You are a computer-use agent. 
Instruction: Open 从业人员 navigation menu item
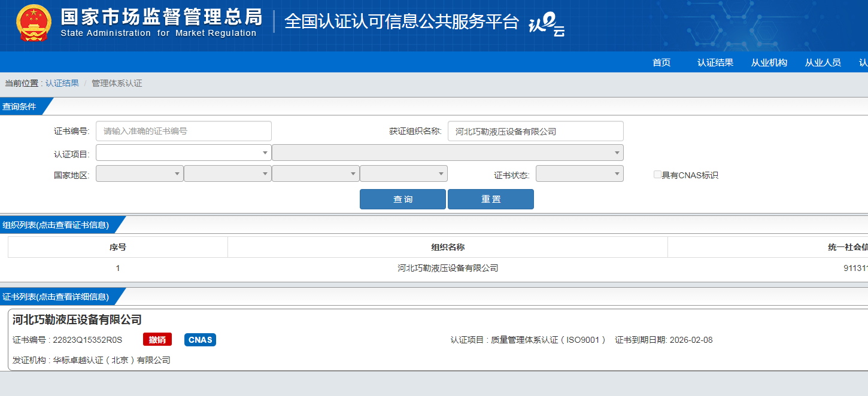823,62
